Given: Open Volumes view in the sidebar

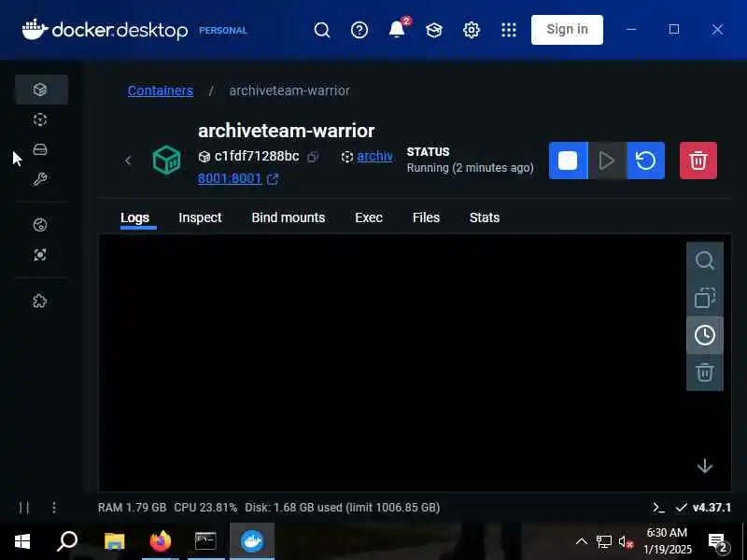Looking at the screenshot, I should (40, 149).
